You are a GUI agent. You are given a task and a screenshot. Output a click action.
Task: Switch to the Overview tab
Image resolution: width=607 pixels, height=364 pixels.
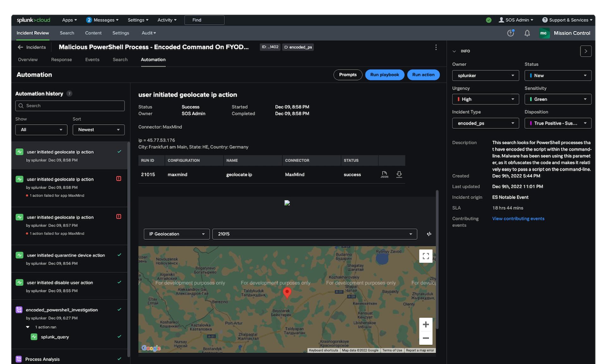(x=28, y=59)
